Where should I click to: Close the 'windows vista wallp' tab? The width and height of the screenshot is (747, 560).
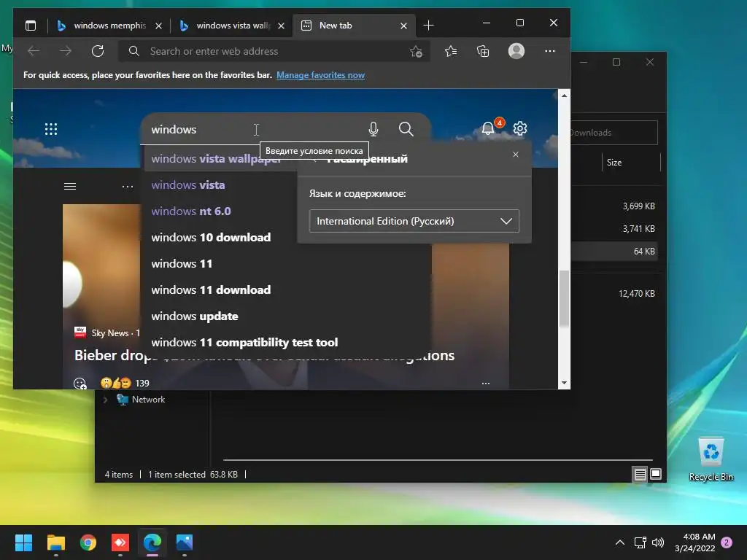click(x=281, y=26)
